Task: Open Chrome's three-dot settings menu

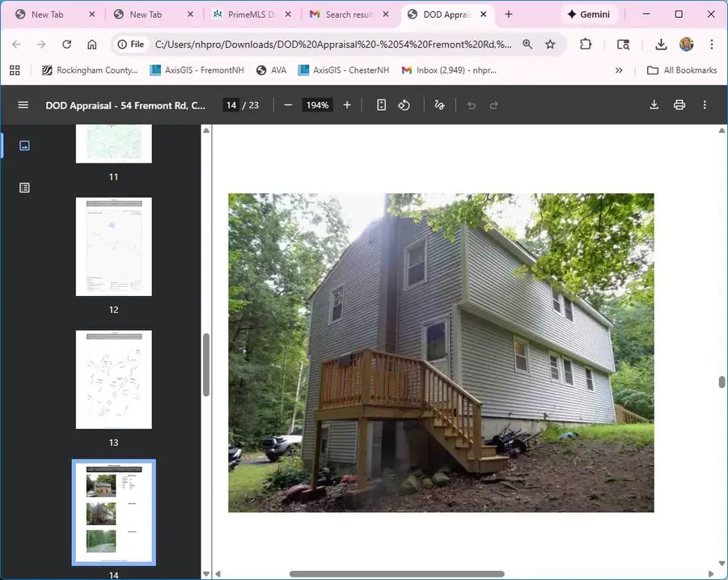Action: pyautogui.click(x=711, y=44)
